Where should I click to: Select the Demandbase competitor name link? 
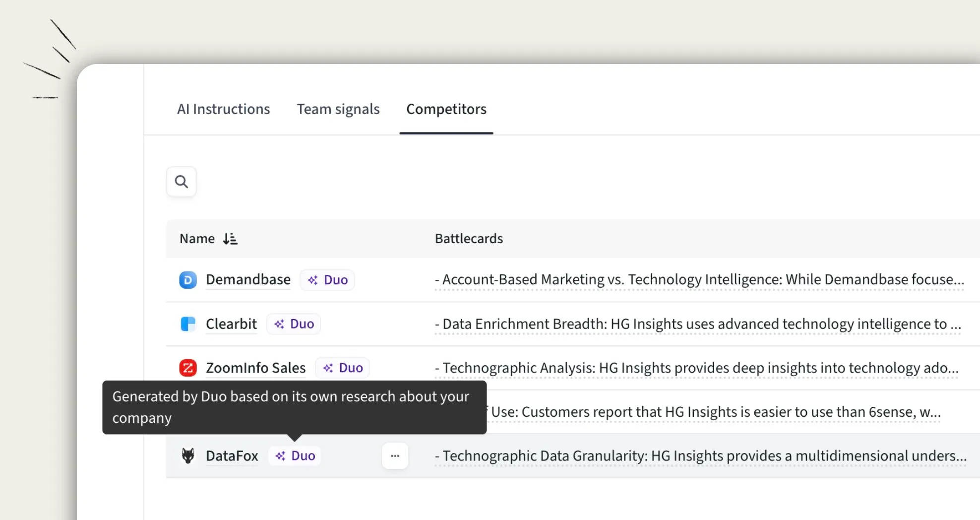click(248, 279)
